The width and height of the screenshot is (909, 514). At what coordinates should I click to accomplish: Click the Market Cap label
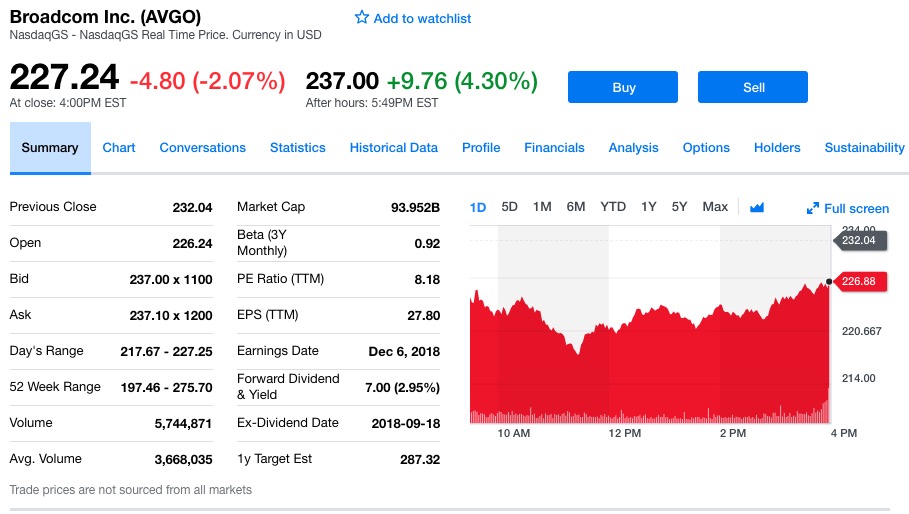271,207
